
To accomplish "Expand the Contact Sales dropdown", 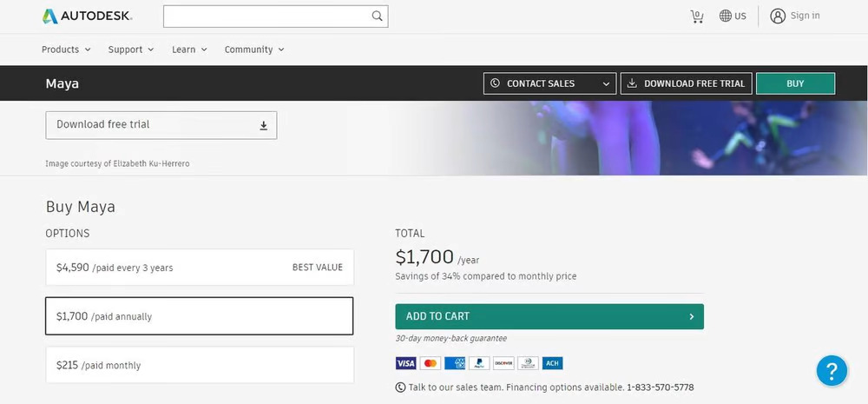I will (x=549, y=83).
